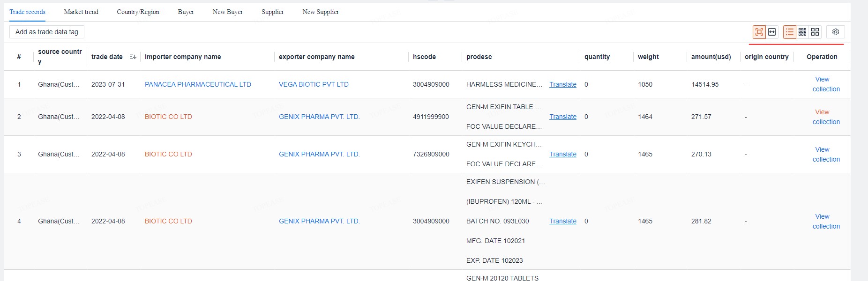Click the prodesc column header
This screenshot has height=281, width=868.
[x=479, y=57]
